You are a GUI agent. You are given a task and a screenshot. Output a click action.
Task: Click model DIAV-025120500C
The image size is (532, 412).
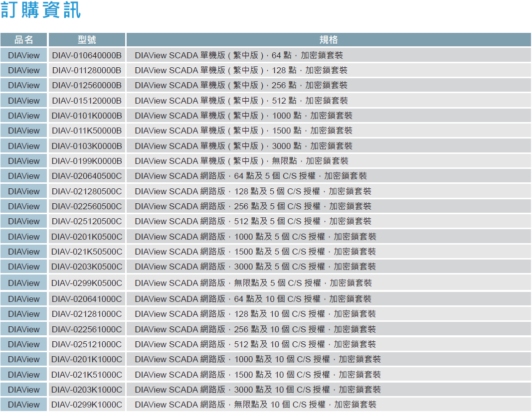click(87, 221)
